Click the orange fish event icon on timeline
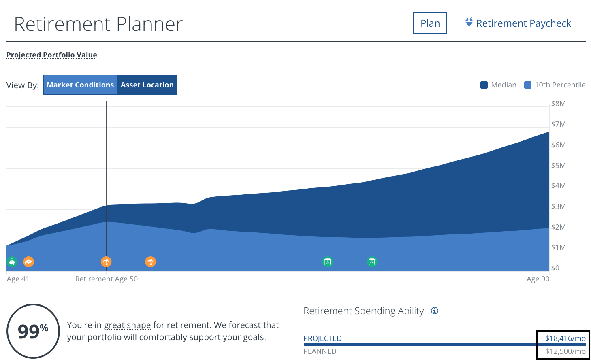This screenshot has width=591, height=364. pos(28,262)
